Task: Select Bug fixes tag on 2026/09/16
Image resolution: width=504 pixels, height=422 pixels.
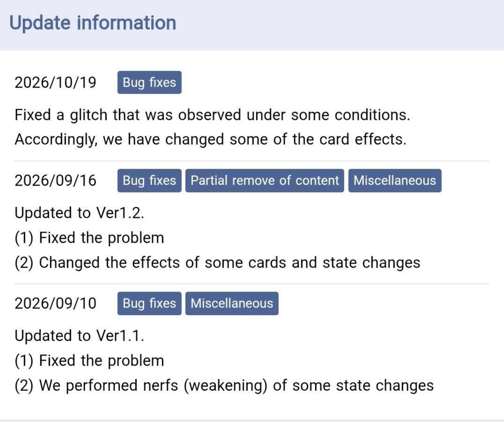Action: click(x=149, y=181)
